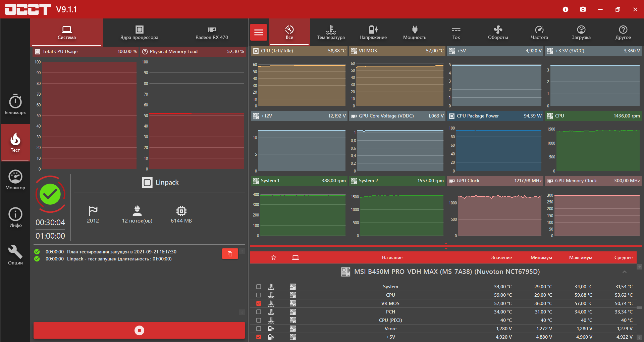Click the voltage icon in Vcore row
Viewport: 644px width, 342px height.
pos(271,329)
